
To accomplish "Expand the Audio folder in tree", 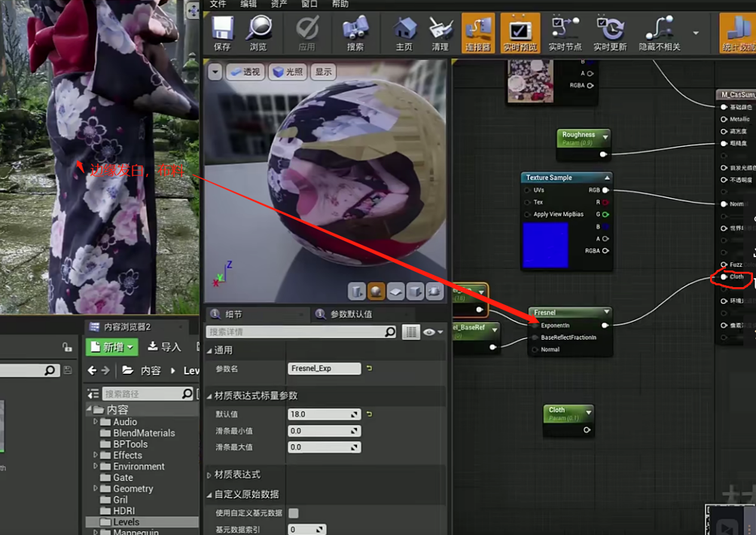I will point(96,422).
